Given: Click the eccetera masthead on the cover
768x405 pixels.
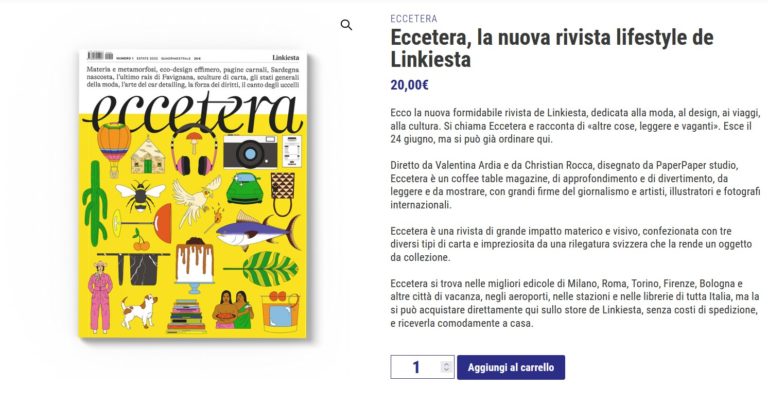Looking at the screenshot, I should pyautogui.click(x=193, y=116).
